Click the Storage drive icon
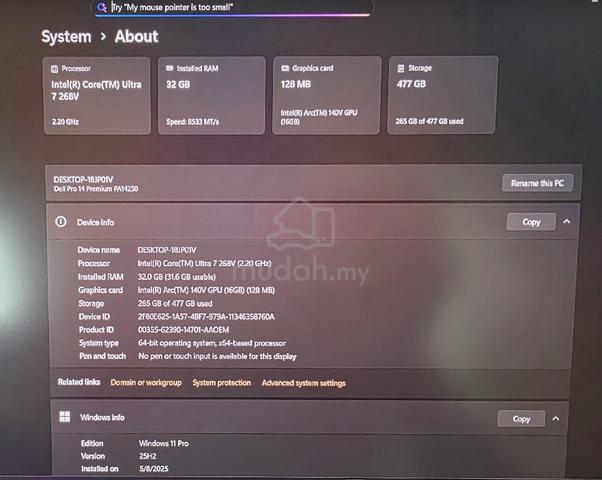Viewport: 602px width, 480px height. point(401,68)
